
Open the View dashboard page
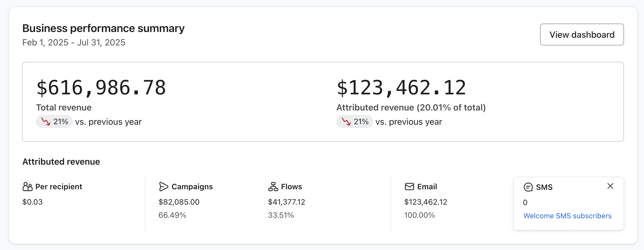(x=582, y=34)
